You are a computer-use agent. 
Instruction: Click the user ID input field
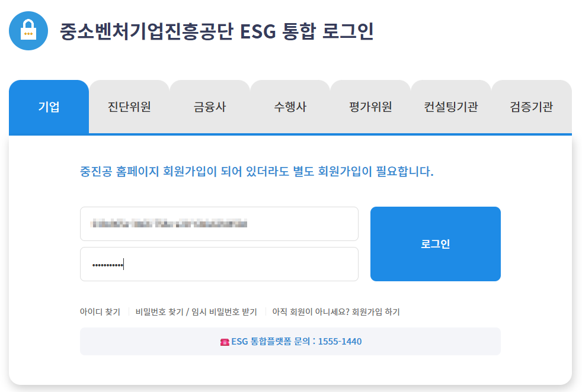click(x=219, y=224)
